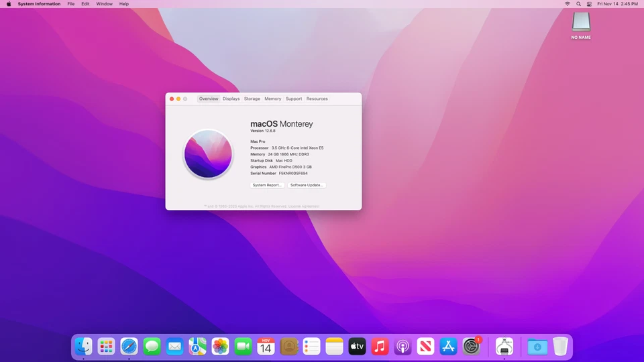
Task: Open the License Agreement link
Action: pyautogui.click(x=304, y=206)
